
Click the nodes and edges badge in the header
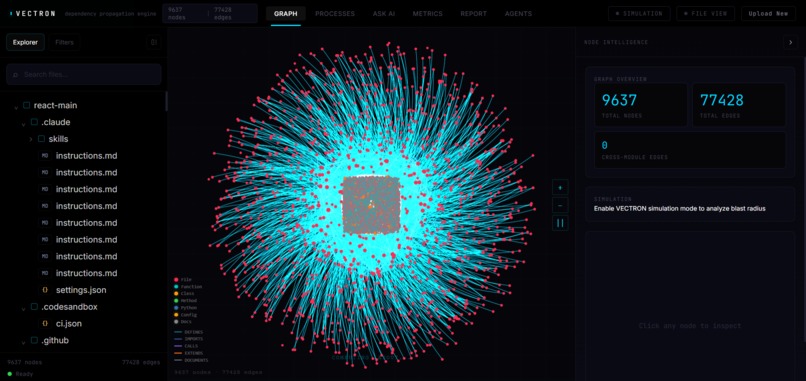point(210,13)
